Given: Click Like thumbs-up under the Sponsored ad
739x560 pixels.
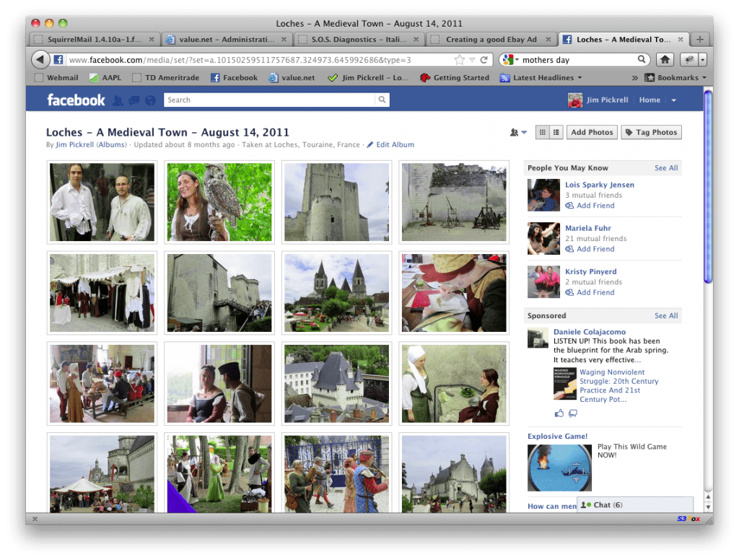Looking at the screenshot, I should pos(559,412).
